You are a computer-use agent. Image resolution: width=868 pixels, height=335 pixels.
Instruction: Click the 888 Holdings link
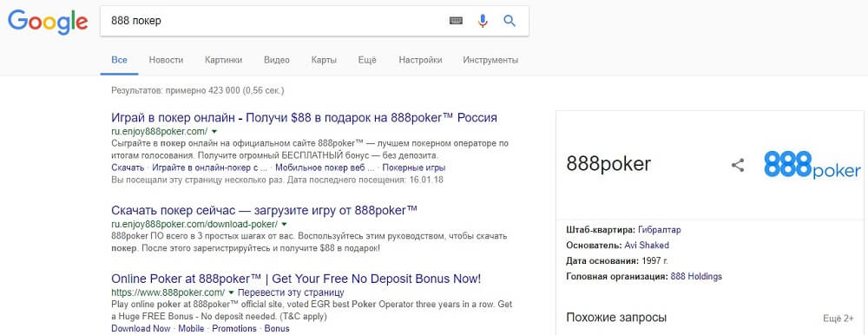(x=696, y=276)
